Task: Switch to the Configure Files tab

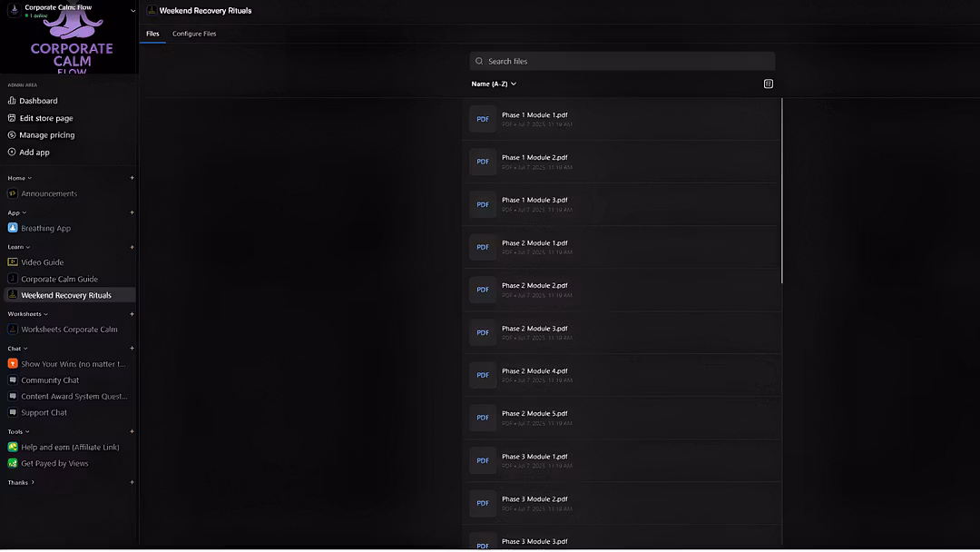Action: 194,34
